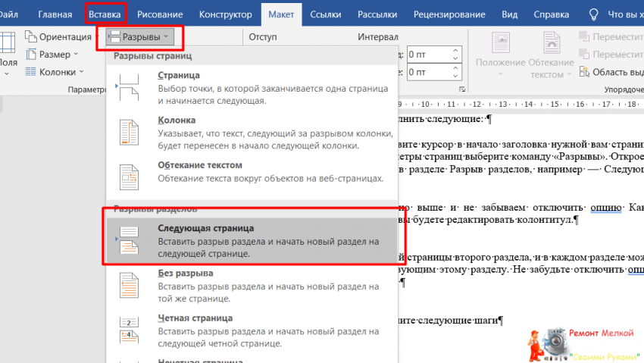Switch to the Вставка tab

105,14
